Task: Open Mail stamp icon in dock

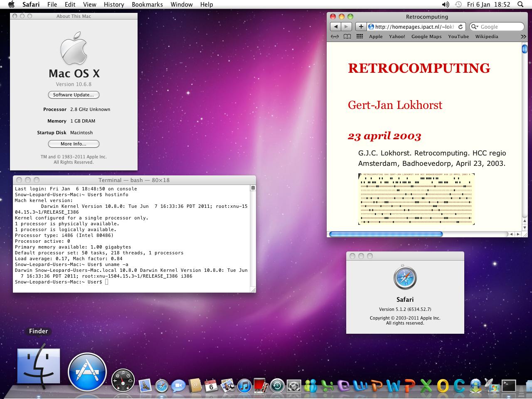Action: click(145, 386)
